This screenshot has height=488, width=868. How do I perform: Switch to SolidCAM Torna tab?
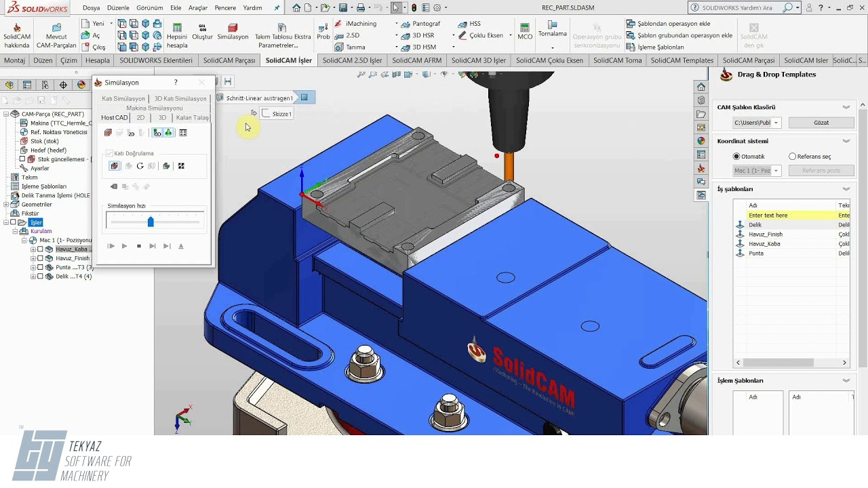point(617,60)
